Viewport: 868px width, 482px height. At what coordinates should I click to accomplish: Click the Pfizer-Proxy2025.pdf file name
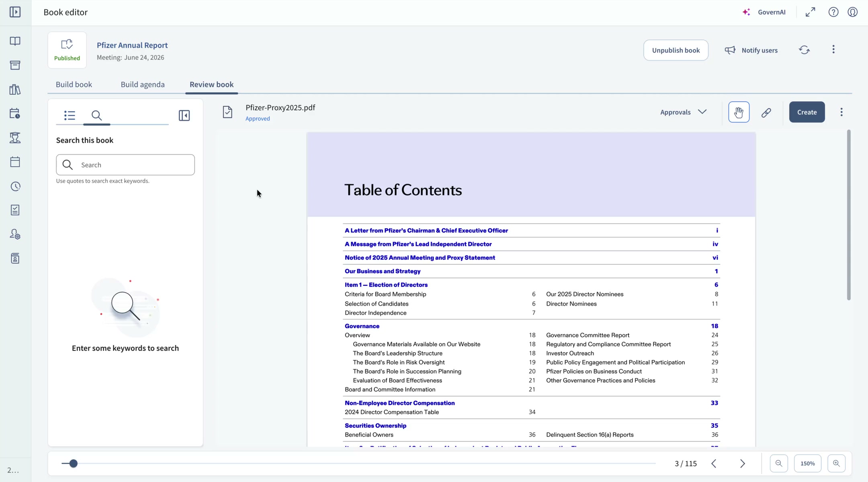pos(280,108)
